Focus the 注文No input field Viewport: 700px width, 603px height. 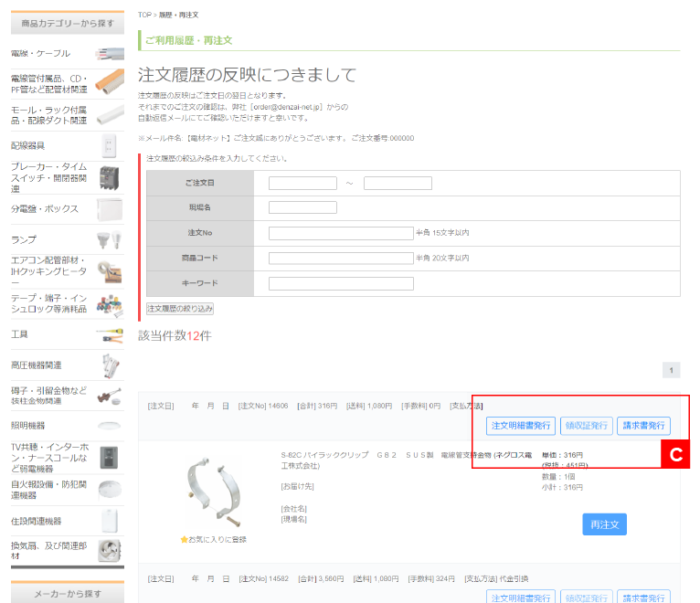pos(341,234)
